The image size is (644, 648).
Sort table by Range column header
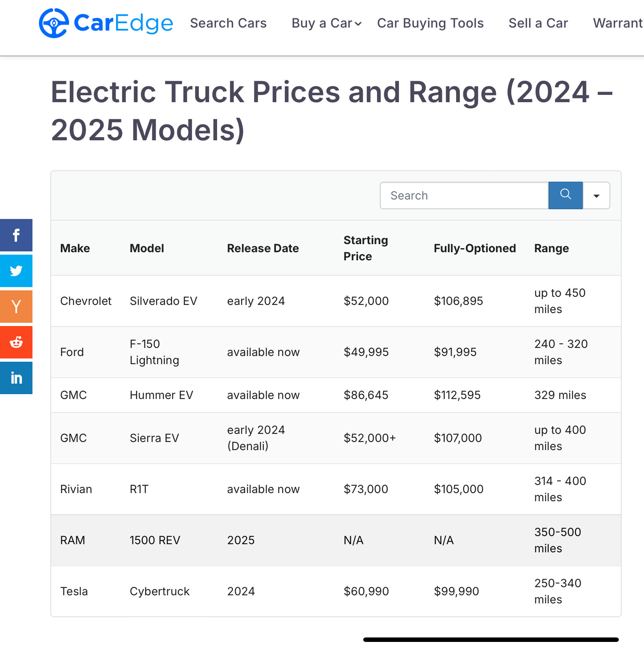point(551,248)
